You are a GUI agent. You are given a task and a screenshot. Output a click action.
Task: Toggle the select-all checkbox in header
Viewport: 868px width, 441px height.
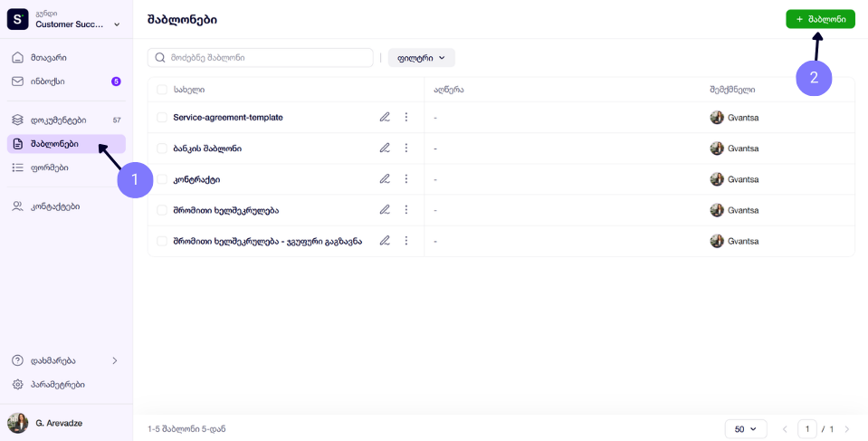[x=162, y=90]
